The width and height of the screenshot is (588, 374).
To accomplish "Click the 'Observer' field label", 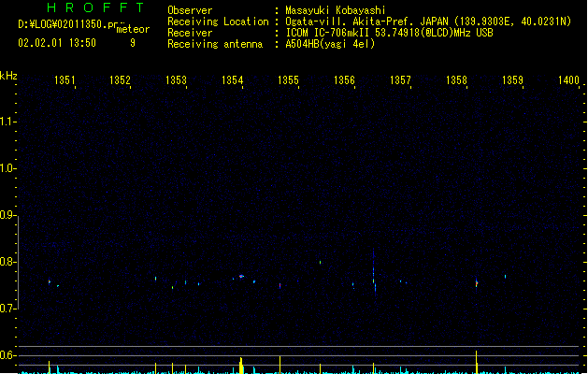I will [190, 10].
